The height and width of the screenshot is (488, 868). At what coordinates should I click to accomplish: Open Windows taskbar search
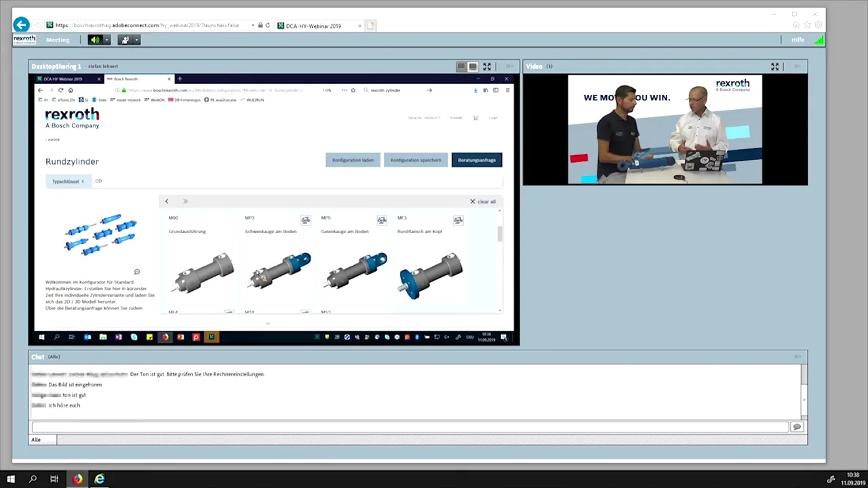pyautogui.click(x=33, y=479)
